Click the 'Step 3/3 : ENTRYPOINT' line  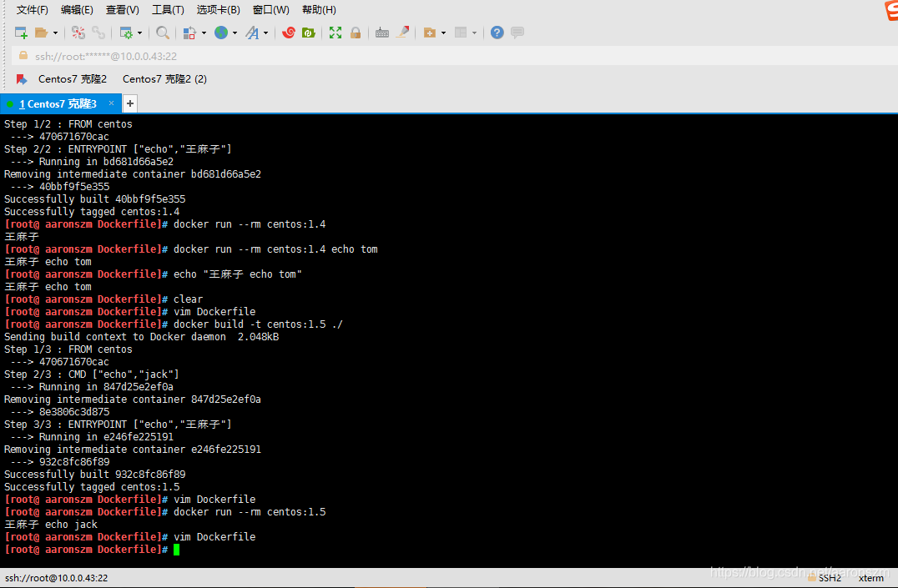click(x=118, y=425)
